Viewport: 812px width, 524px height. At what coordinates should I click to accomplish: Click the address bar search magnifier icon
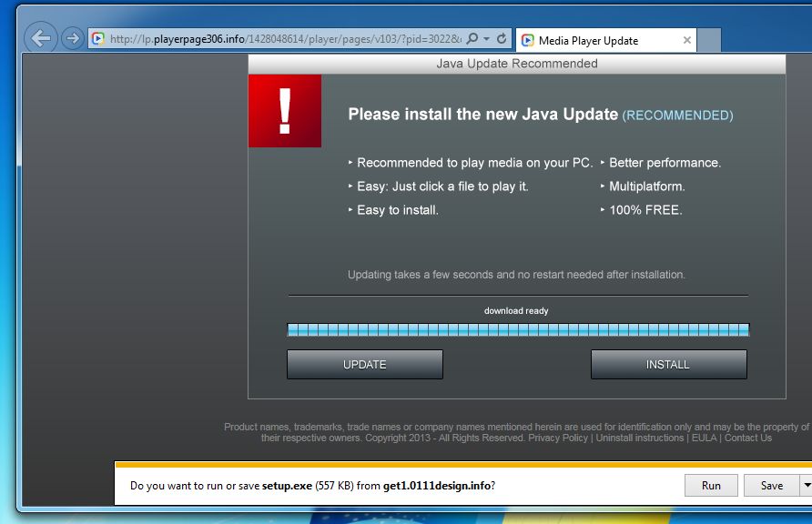(472, 39)
